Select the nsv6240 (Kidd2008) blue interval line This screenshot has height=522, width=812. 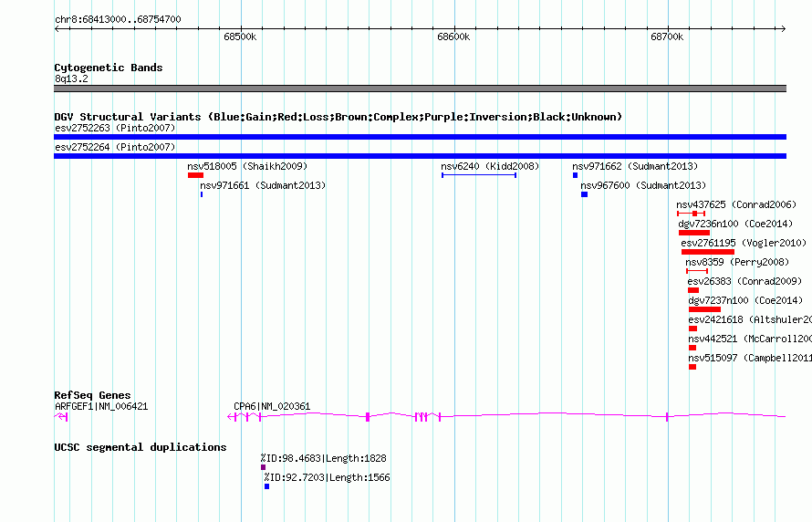point(479,175)
